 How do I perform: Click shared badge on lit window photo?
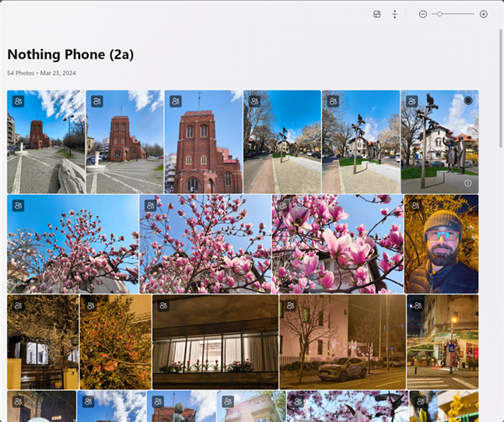(163, 305)
